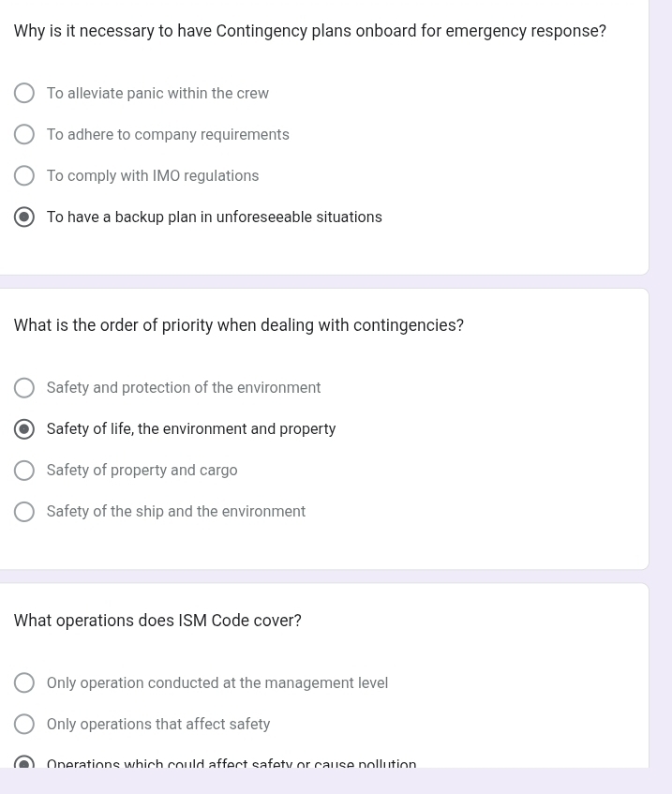Select the 'Only operation conducted at the management level' radio button

point(24,682)
